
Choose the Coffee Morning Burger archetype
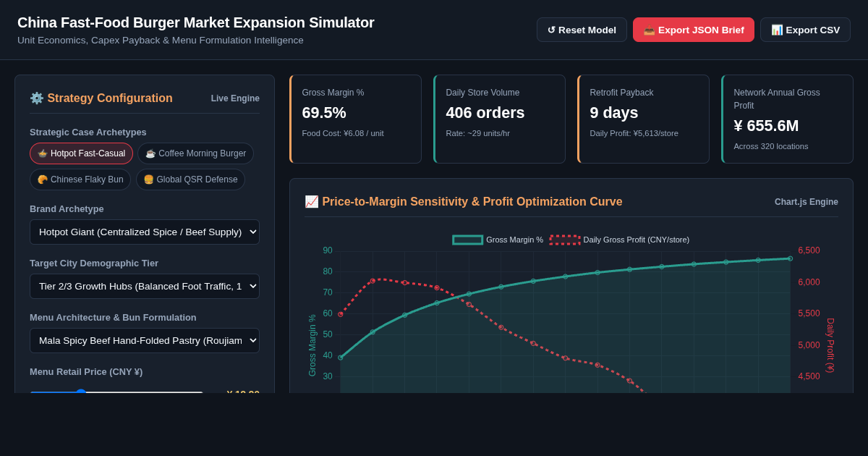point(195,153)
